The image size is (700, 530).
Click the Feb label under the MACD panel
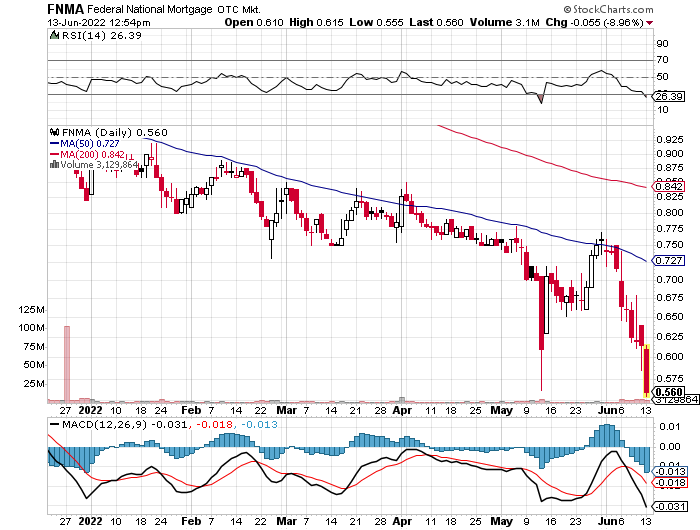tap(191, 521)
